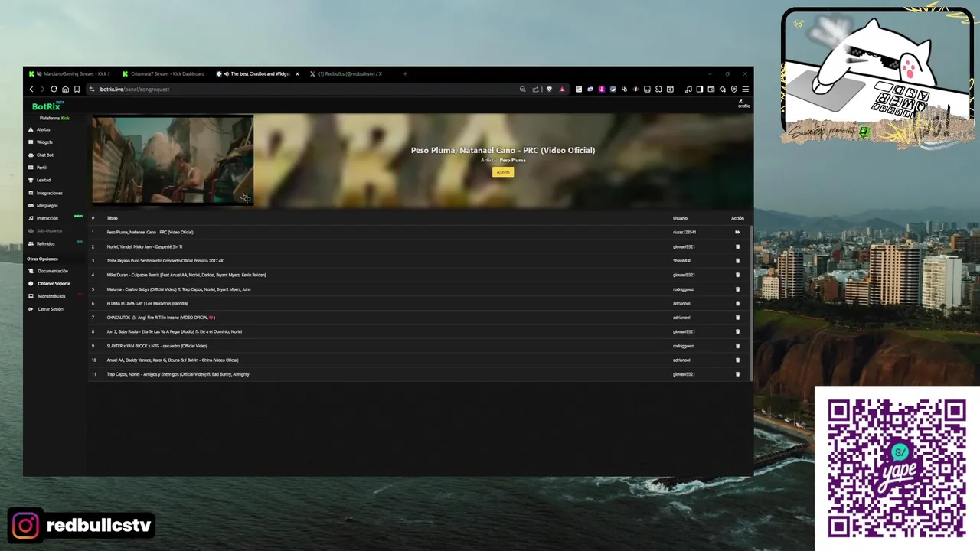Viewport: 980px width, 551px height.
Task: Click the browser home button
Action: (65, 90)
